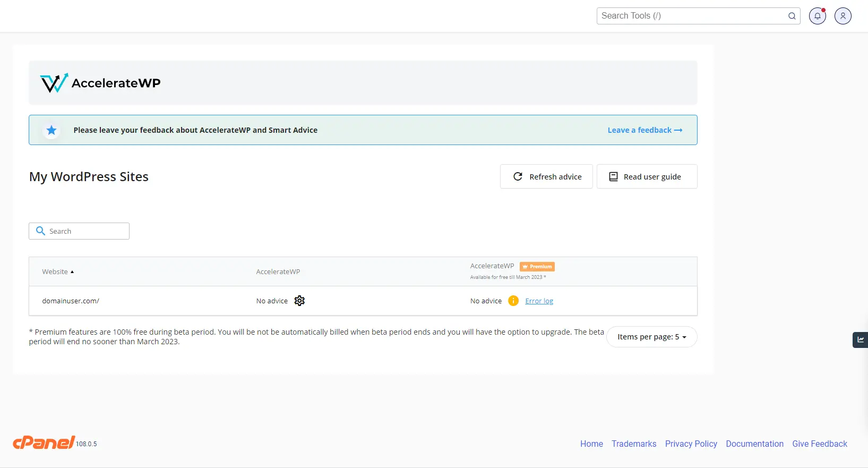
Task: Open the user account menu icon
Action: point(843,16)
